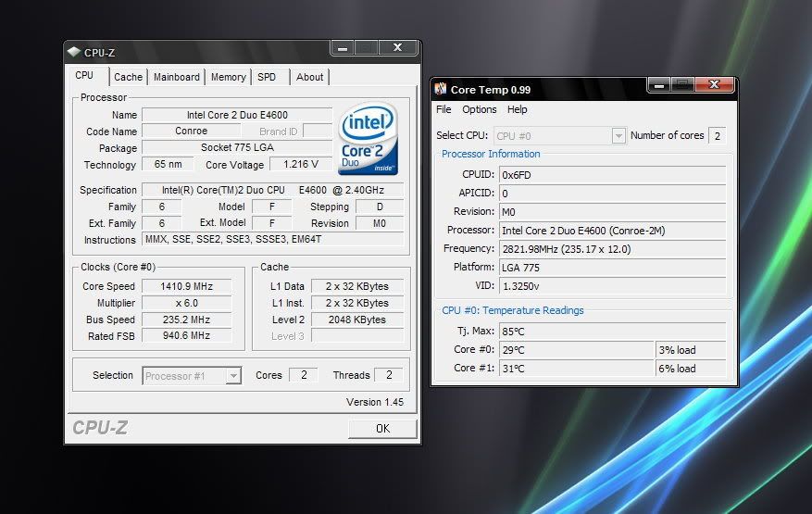This screenshot has width=812, height=514.
Task: Click the Intel Core 2 Duo logo
Action: tap(369, 138)
